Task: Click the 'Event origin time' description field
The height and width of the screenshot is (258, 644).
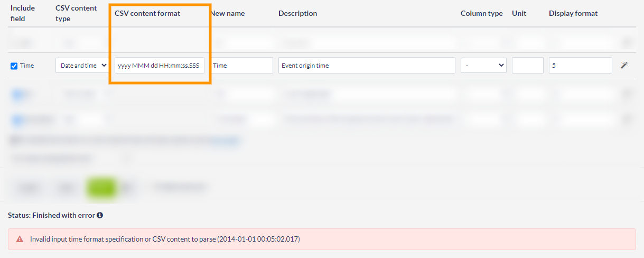Action: (366, 66)
